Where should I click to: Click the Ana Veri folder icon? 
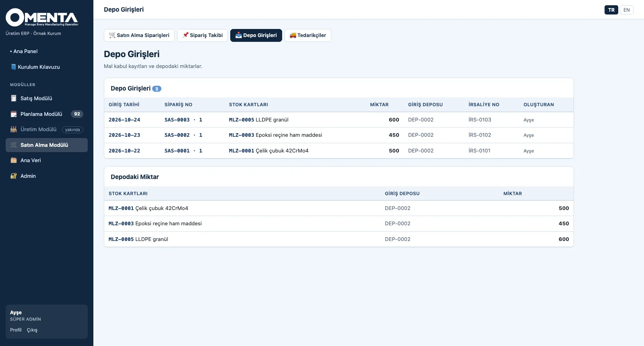(14, 160)
